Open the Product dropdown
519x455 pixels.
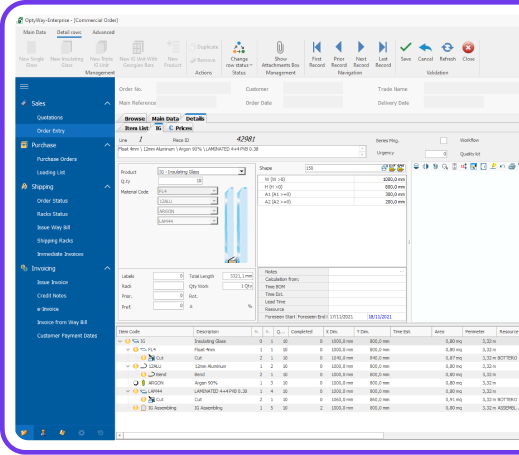click(241, 171)
